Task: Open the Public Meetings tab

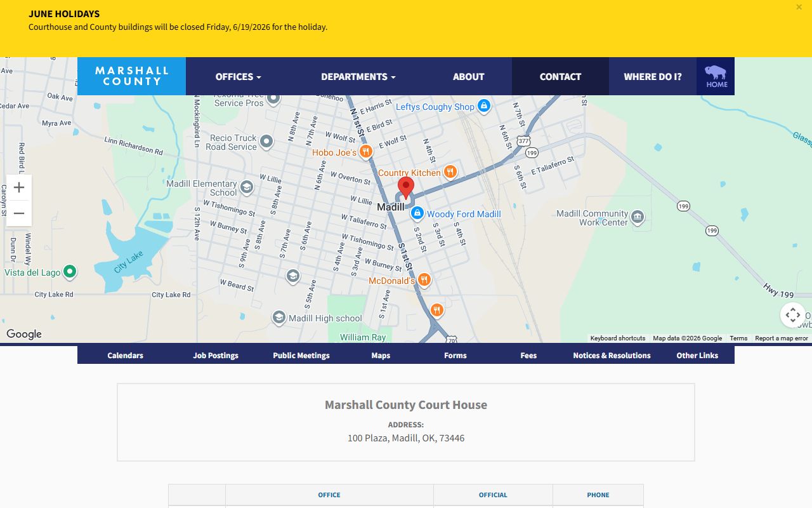Action: click(301, 356)
